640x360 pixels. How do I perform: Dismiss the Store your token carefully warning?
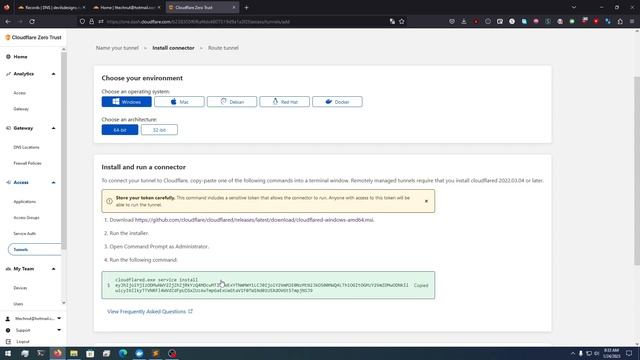(x=426, y=201)
